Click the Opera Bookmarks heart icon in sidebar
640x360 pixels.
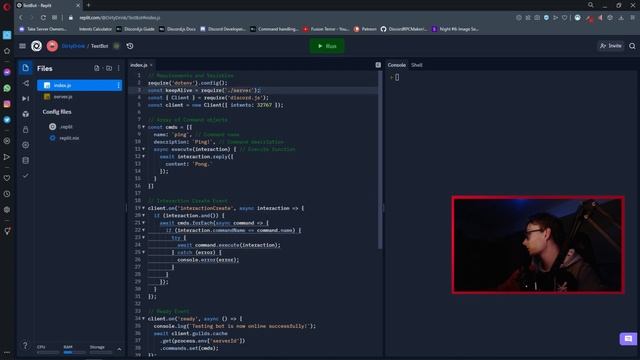7,178
